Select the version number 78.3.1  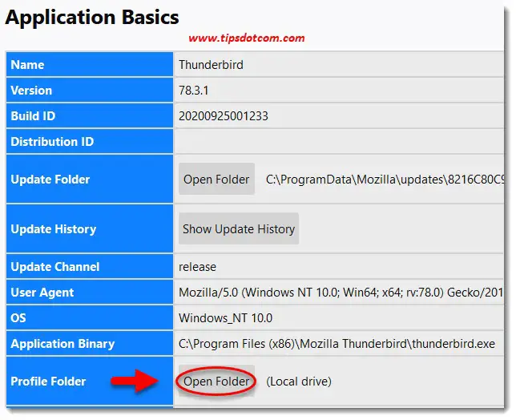click(194, 91)
